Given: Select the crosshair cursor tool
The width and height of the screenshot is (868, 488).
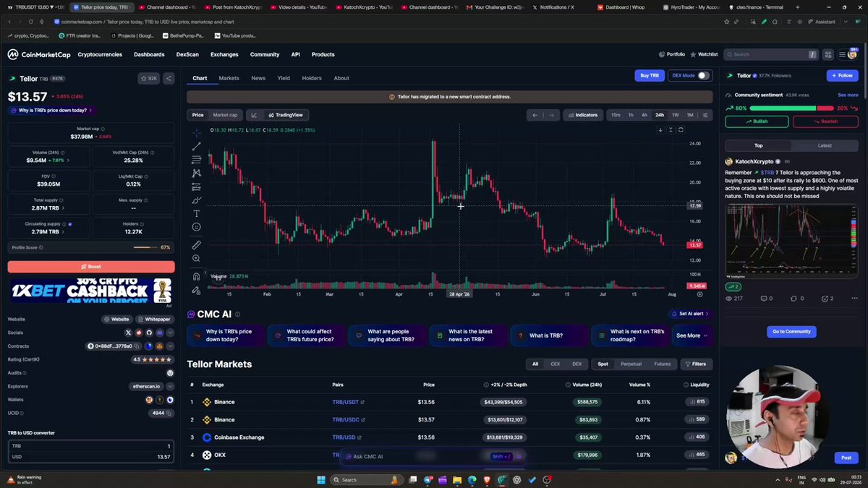Looking at the screenshot, I should coord(196,132).
